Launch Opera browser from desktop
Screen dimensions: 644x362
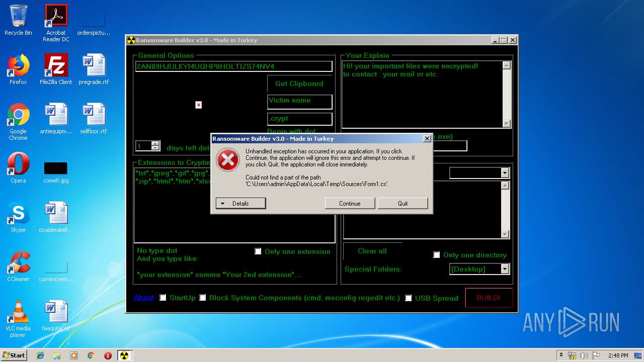pyautogui.click(x=18, y=168)
